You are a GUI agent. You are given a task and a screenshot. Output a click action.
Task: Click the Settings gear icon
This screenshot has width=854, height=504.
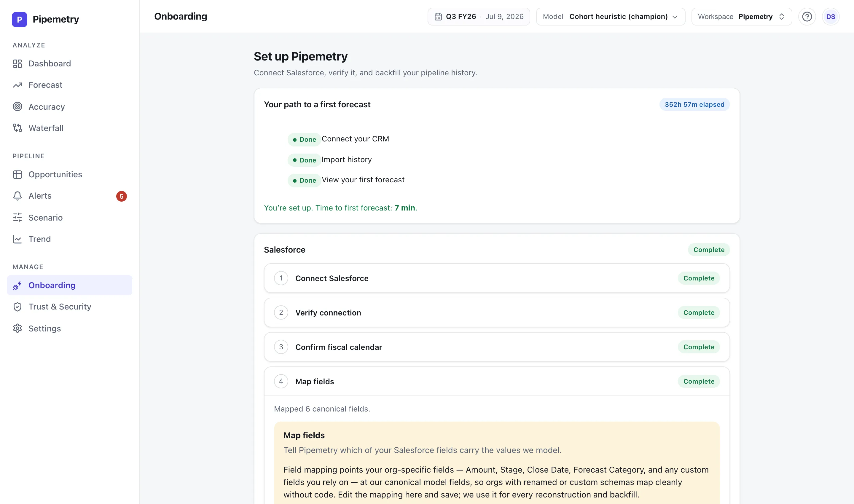17,328
